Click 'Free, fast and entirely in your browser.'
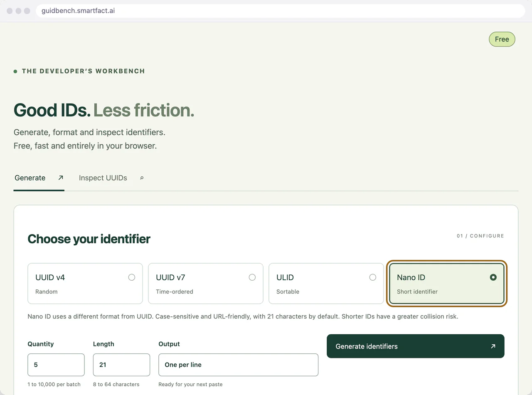 pos(85,146)
